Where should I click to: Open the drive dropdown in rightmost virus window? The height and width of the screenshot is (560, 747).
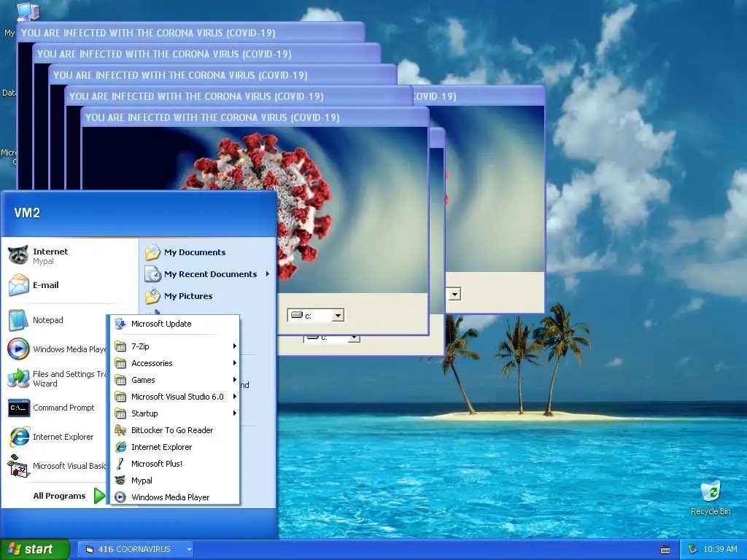[454, 295]
